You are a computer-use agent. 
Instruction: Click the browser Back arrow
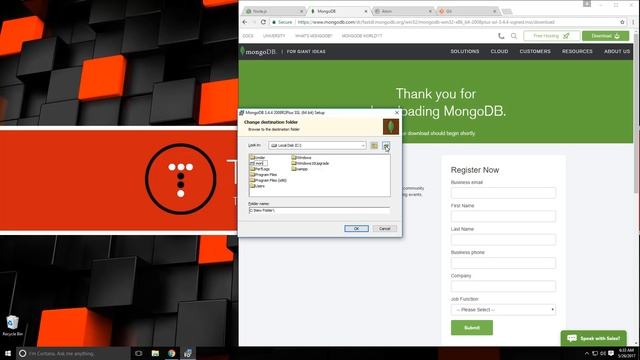click(245, 22)
